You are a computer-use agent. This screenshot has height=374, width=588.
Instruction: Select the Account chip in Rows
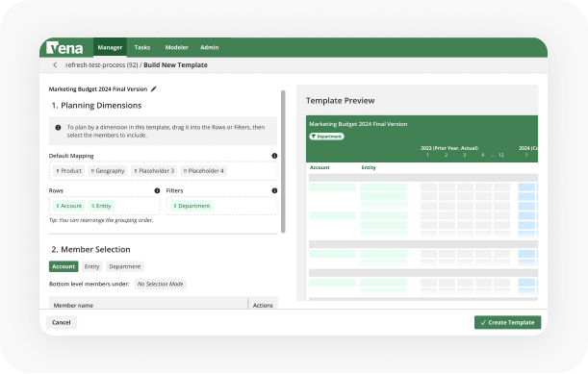[69, 206]
